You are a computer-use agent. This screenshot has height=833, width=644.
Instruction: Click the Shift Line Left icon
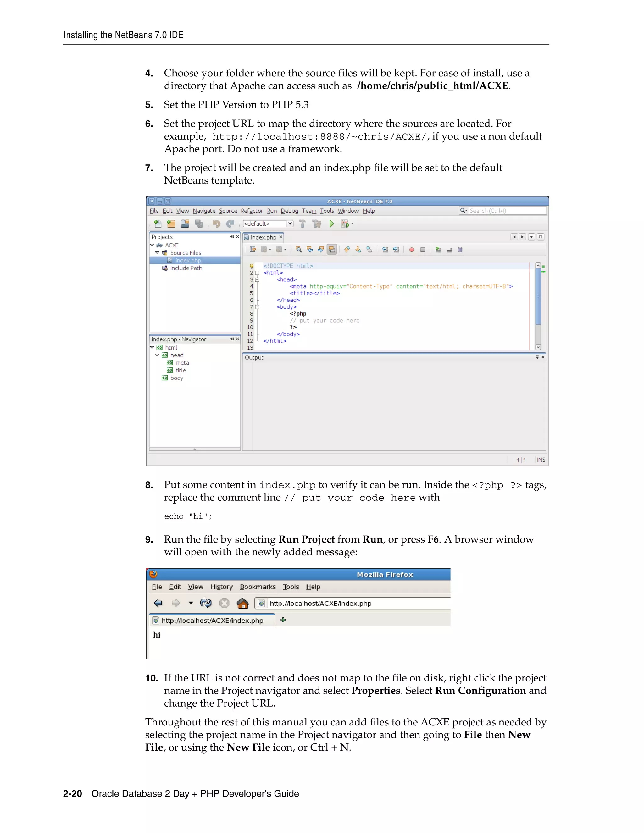pos(385,250)
